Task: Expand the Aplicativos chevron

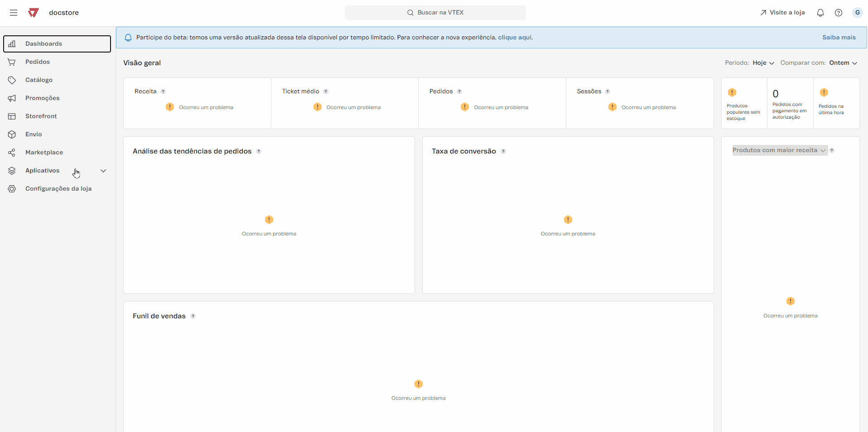Action: click(x=103, y=171)
